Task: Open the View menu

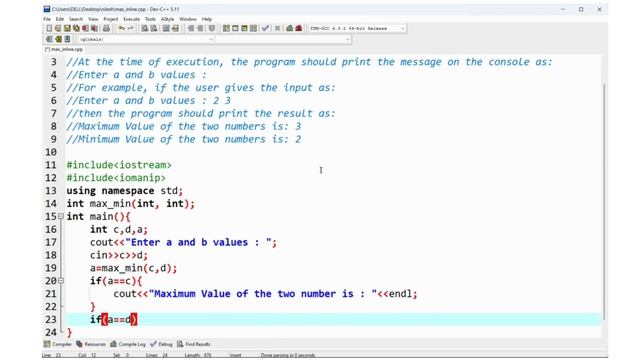Action: click(x=93, y=19)
